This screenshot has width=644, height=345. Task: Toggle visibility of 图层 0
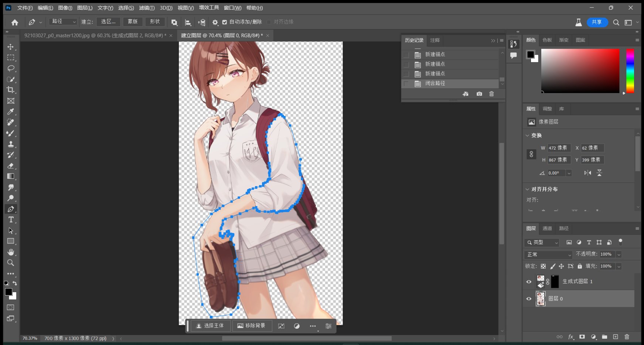coord(529,299)
